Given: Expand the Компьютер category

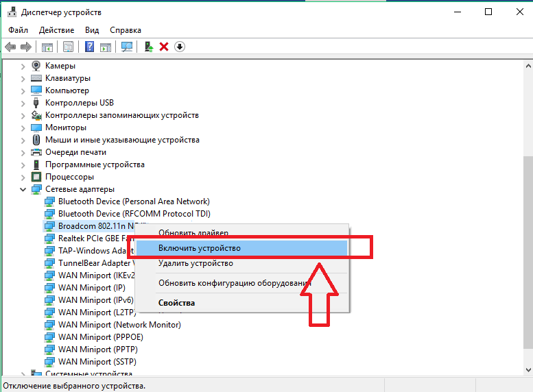Looking at the screenshot, I should point(23,91).
